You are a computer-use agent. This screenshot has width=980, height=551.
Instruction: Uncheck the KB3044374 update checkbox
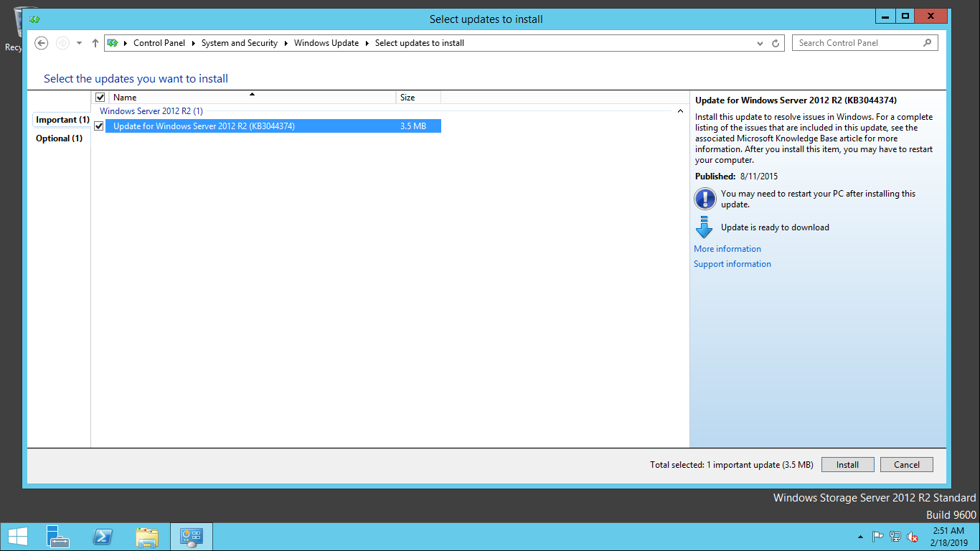tap(99, 126)
